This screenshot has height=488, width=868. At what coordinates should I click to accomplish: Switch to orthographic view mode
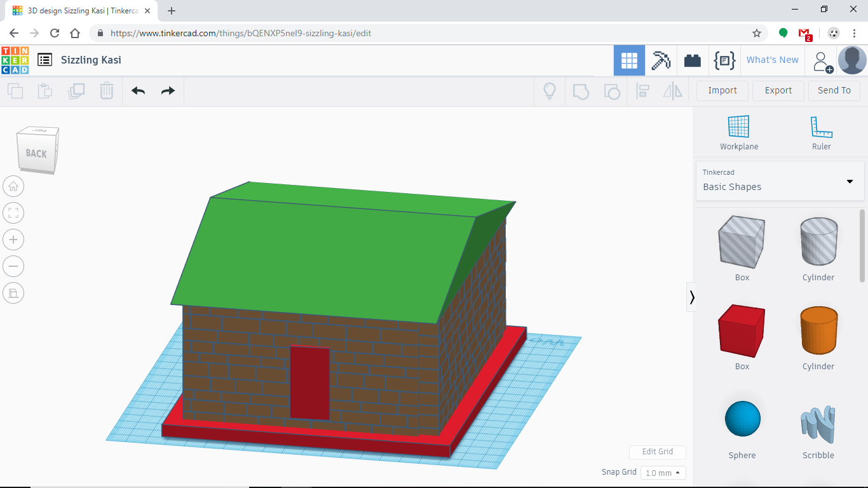tap(13, 293)
